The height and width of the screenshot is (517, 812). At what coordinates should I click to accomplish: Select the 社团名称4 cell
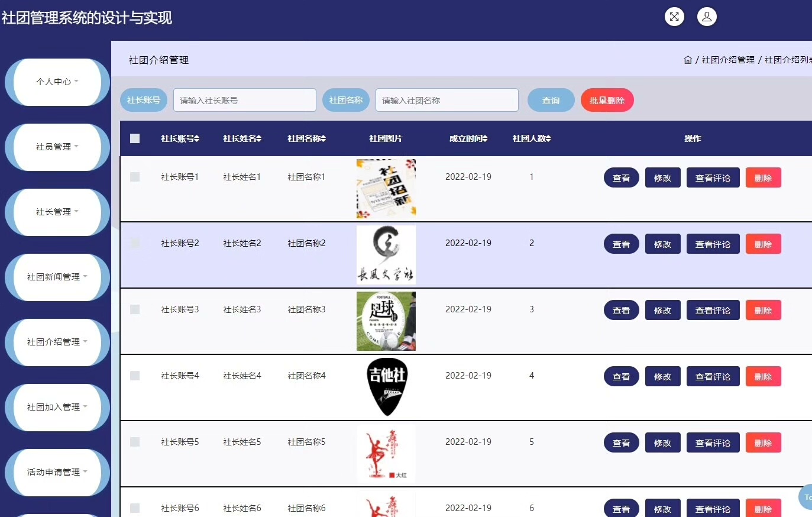pyautogui.click(x=306, y=376)
